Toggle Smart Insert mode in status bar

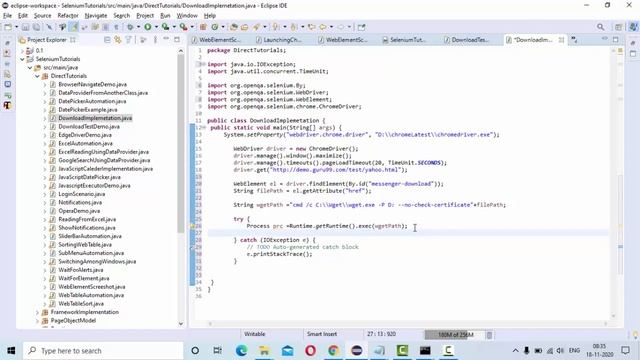tap(322, 334)
